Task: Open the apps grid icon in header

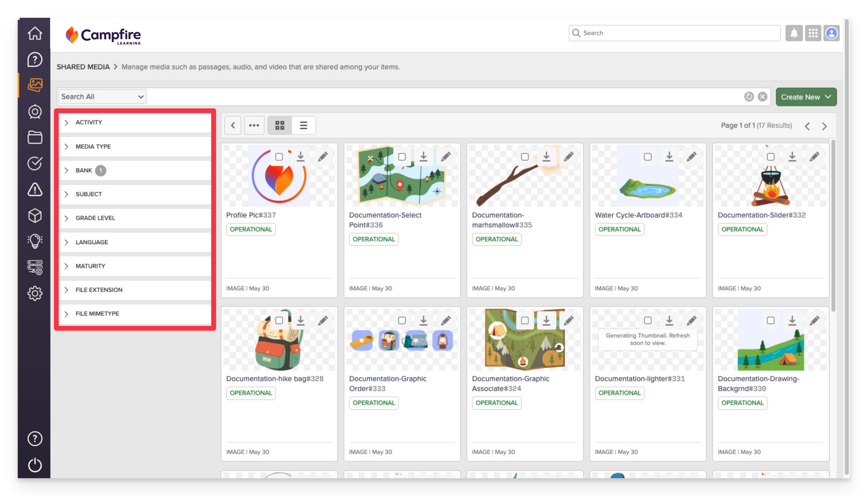Action: pyautogui.click(x=813, y=33)
